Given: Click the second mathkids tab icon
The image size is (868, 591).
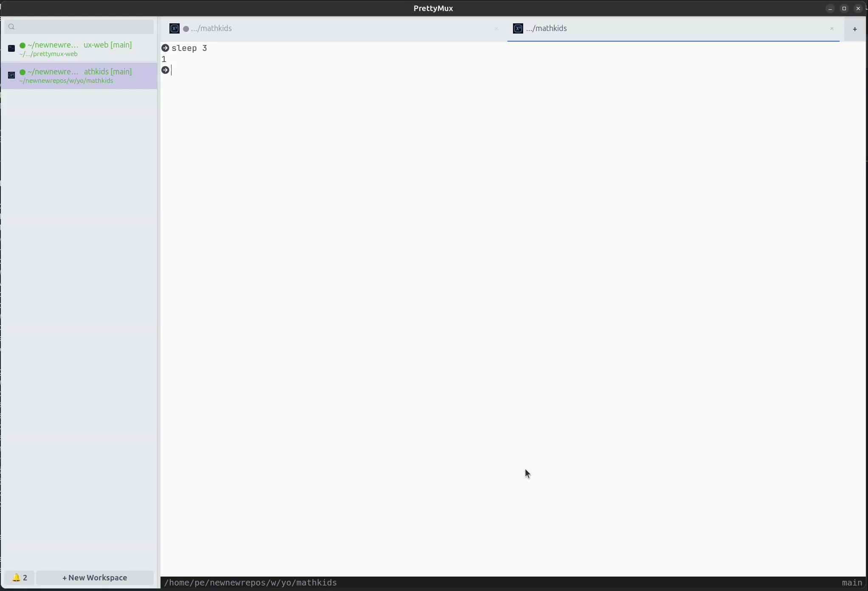Looking at the screenshot, I should [518, 29].
